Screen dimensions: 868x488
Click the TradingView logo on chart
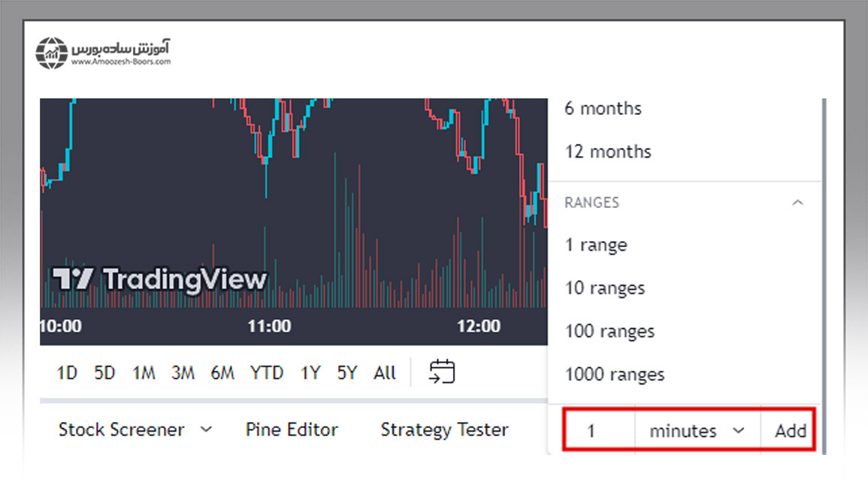coord(159,279)
